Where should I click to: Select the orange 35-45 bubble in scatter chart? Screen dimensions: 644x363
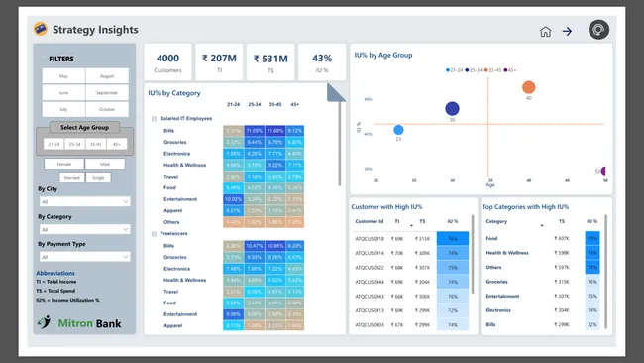tap(529, 87)
